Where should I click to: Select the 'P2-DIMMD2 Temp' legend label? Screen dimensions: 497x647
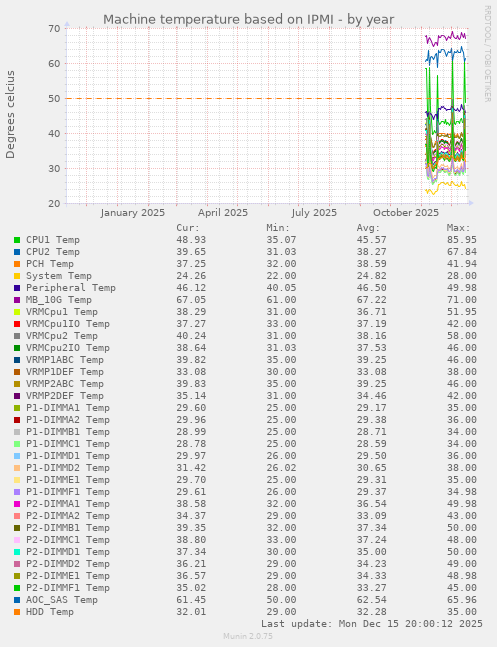point(68,564)
